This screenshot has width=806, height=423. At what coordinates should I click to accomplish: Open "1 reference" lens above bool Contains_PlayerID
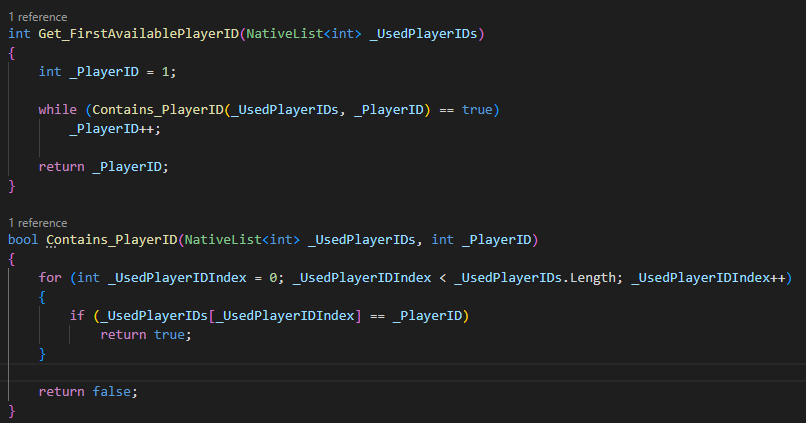click(38, 223)
